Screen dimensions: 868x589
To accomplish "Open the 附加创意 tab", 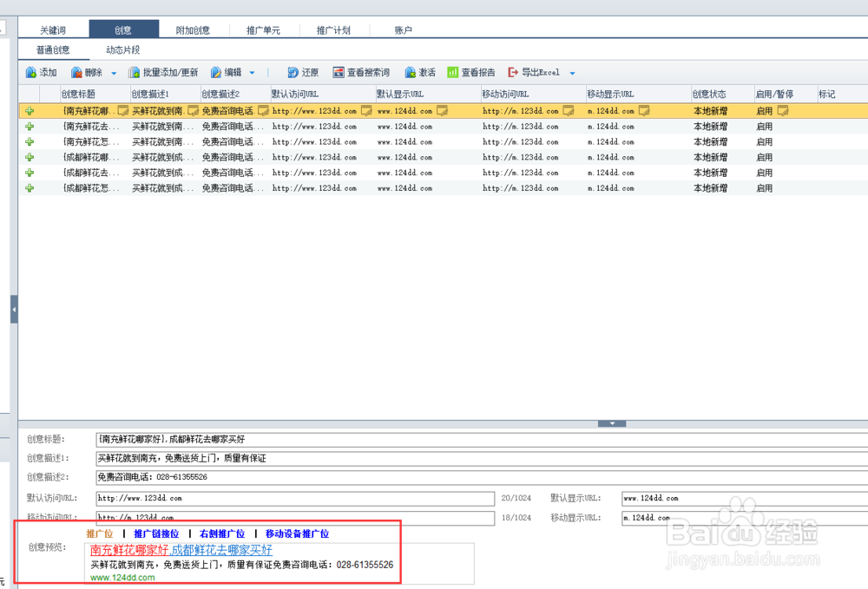I will coord(194,29).
